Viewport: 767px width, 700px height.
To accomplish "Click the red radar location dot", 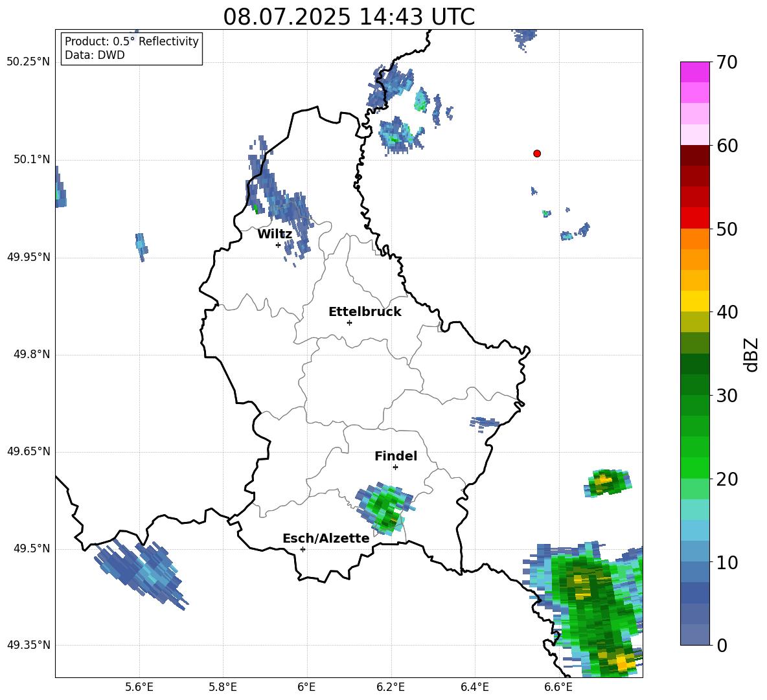I will pos(536,153).
